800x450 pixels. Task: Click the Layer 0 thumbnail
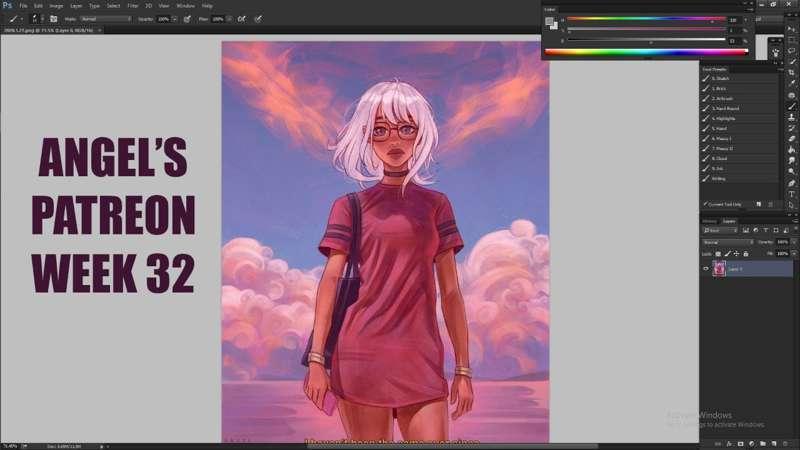point(719,268)
